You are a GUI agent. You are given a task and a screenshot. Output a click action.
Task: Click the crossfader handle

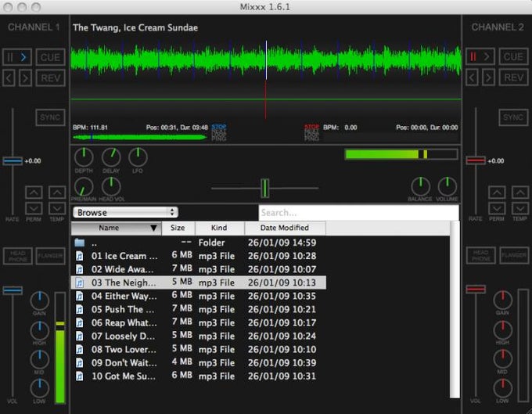[265, 188]
